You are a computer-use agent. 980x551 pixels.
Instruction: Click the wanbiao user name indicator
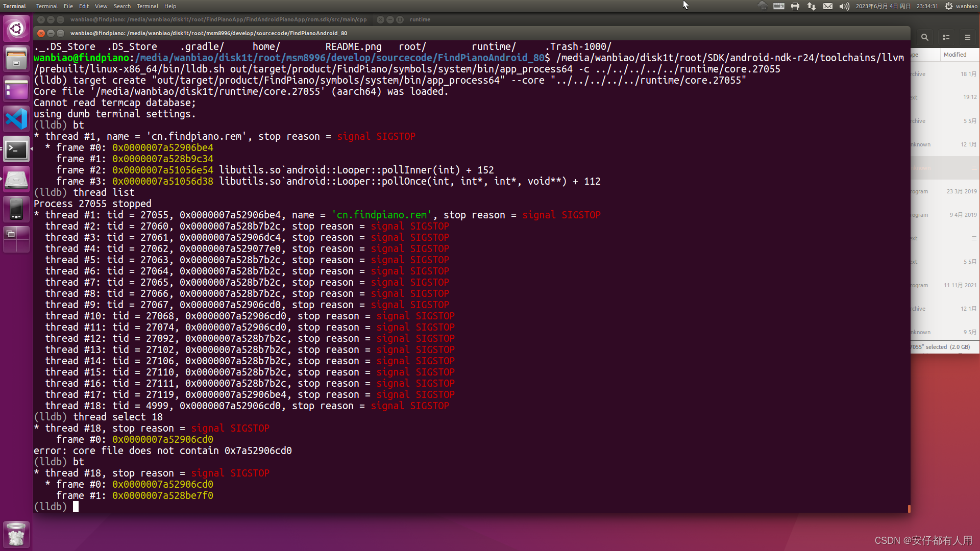pyautogui.click(x=967, y=6)
